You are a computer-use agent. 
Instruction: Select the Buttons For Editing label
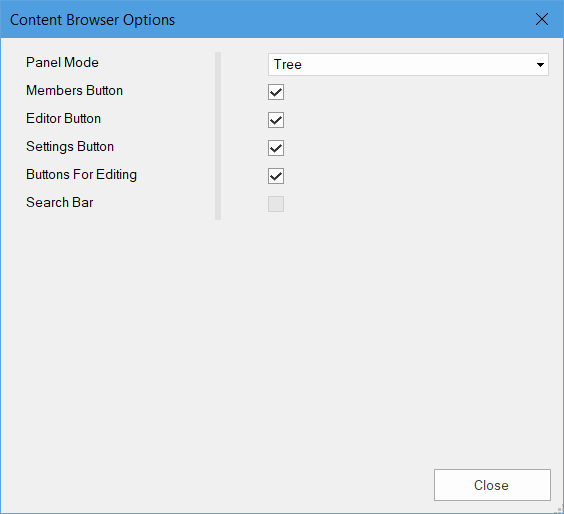[x=81, y=175]
